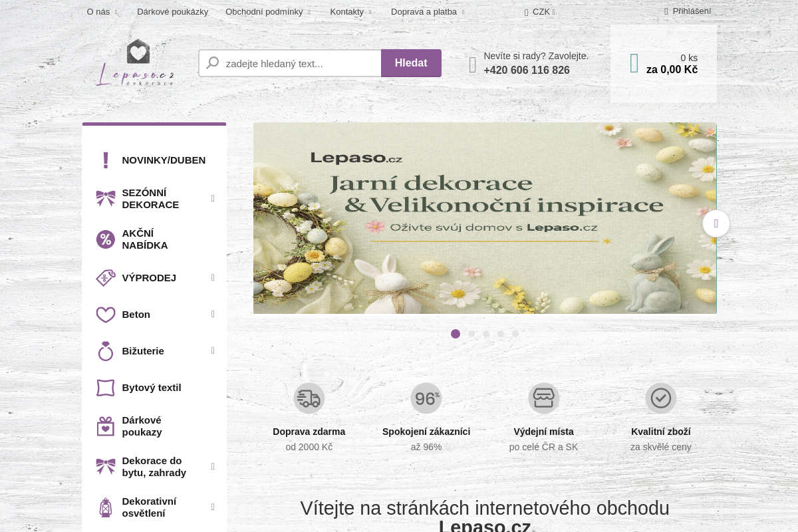Select NOVINKY/DUBEN category
This screenshot has width=798, height=532.
click(164, 160)
